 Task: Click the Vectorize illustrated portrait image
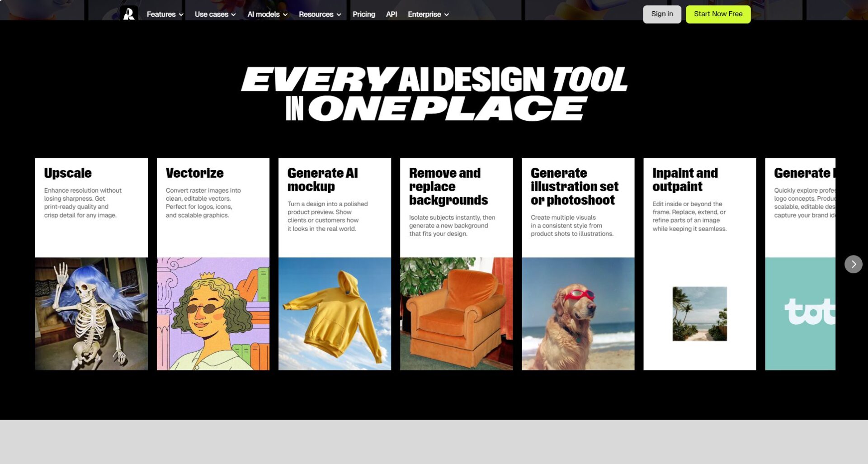tap(213, 313)
